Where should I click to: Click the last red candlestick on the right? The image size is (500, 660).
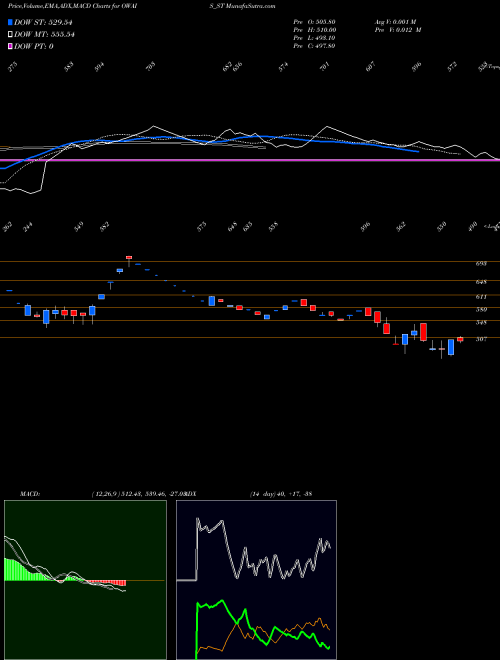pyautogui.click(x=460, y=339)
